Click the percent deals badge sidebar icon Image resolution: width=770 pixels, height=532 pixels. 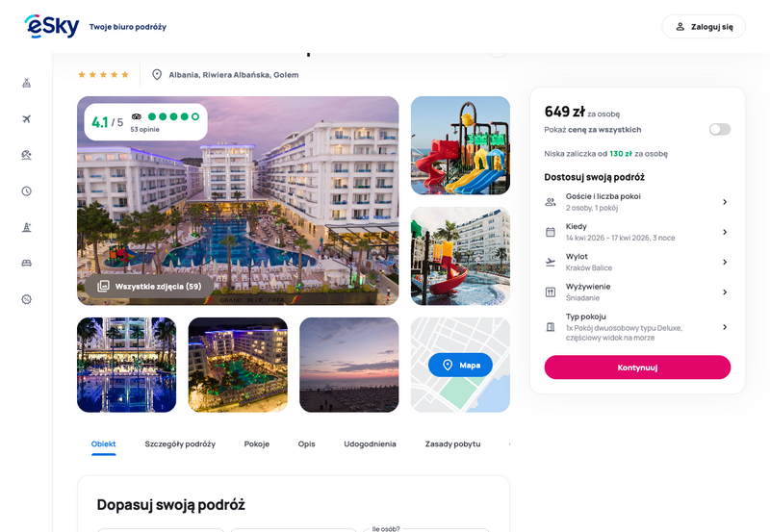click(27, 299)
